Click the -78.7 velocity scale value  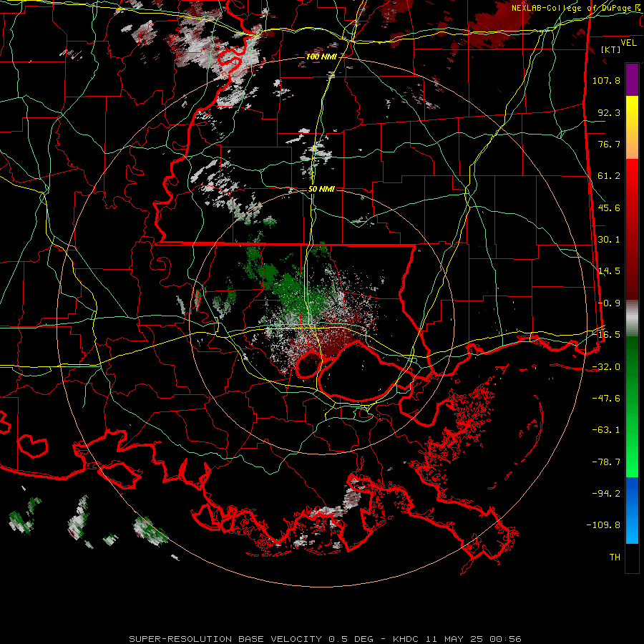[x=606, y=462]
